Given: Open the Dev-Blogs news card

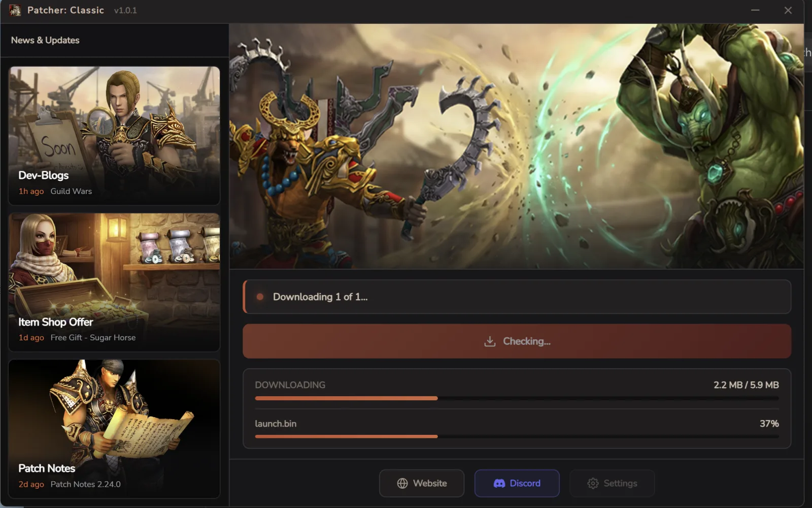Looking at the screenshot, I should point(114,136).
